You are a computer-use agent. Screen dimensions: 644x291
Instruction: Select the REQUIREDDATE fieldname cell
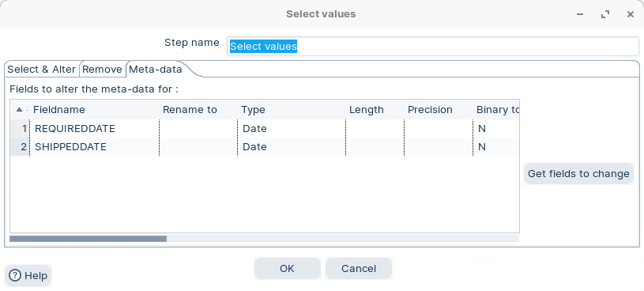[x=95, y=129]
